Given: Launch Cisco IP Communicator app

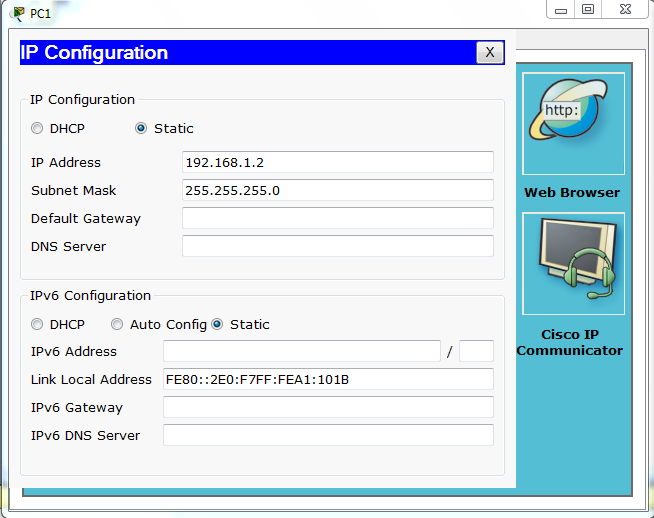Looking at the screenshot, I should pos(573,264).
